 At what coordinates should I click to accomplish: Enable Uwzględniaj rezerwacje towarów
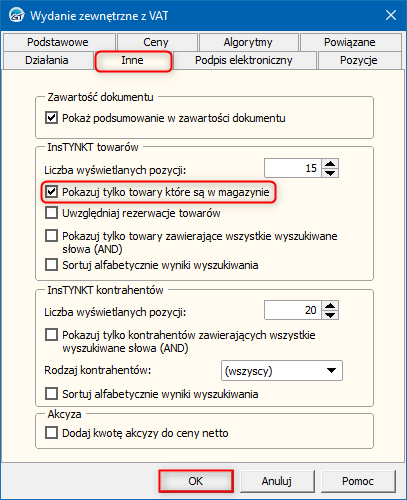[51, 213]
